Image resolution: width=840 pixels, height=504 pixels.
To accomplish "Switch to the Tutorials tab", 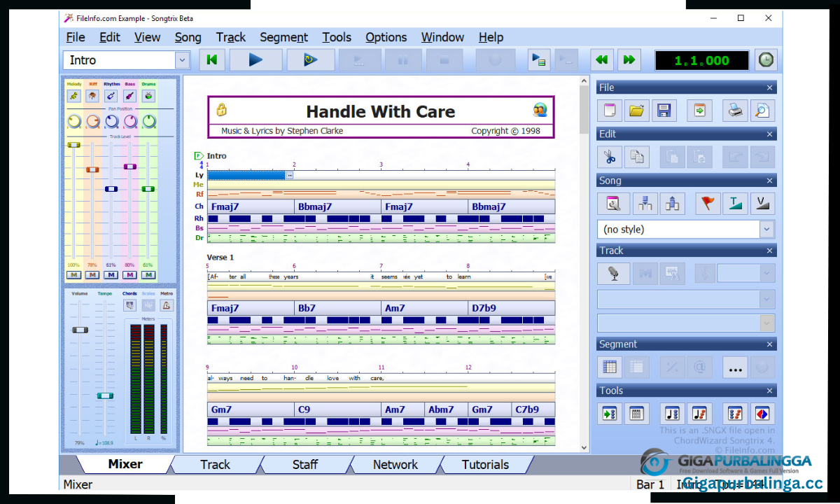I will coord(485,464).
